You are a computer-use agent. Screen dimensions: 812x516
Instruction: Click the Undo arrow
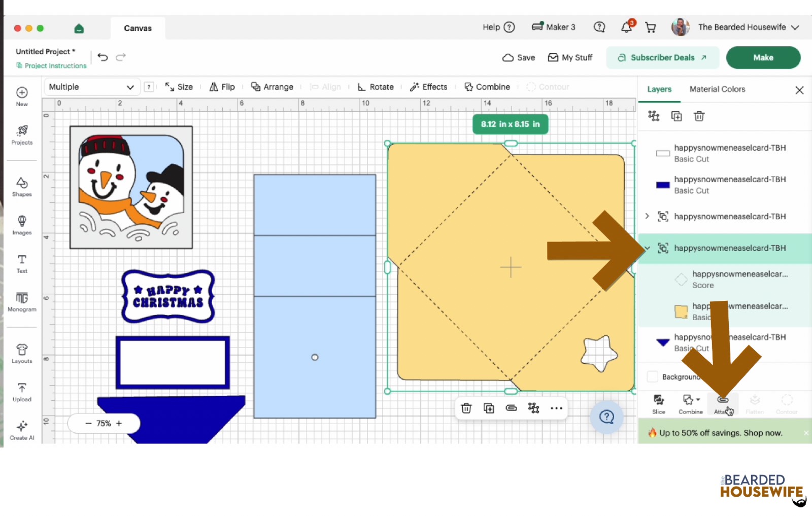pos(103,57)
